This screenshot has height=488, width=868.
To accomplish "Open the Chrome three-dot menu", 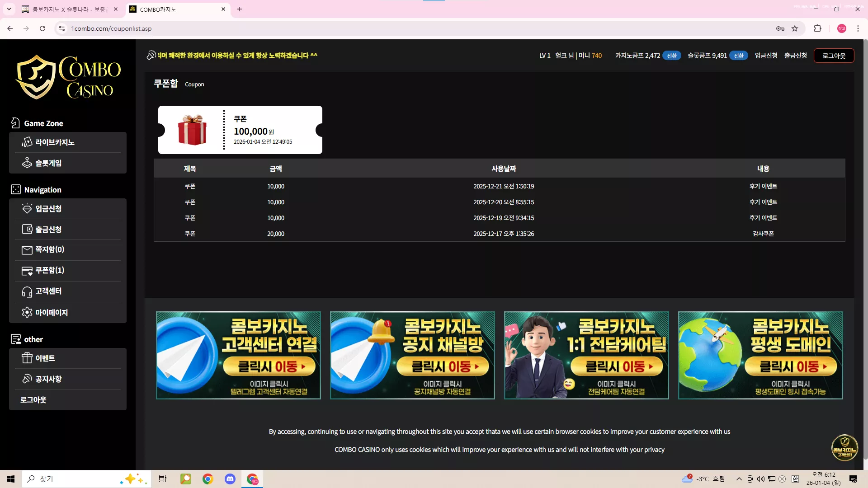I will 858,28.
